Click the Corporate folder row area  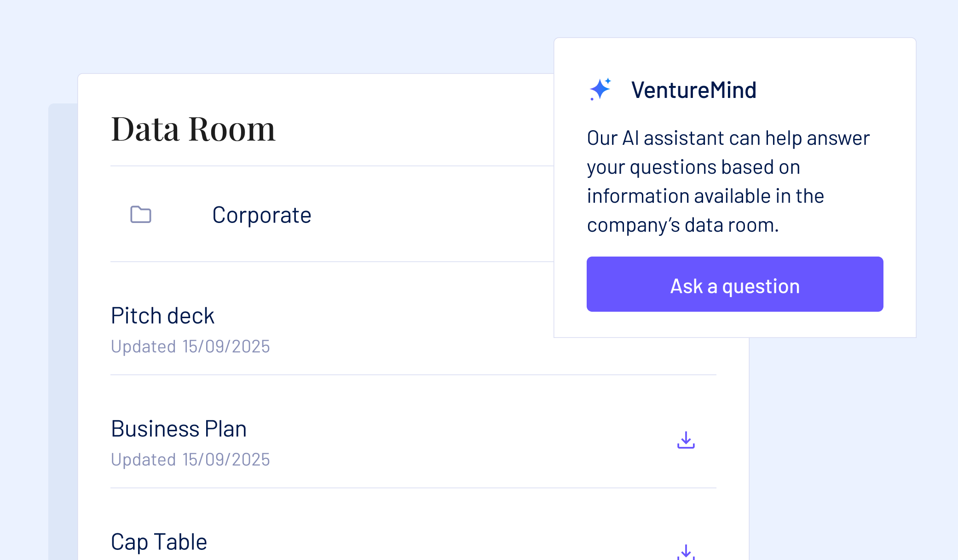coord(332,214)
